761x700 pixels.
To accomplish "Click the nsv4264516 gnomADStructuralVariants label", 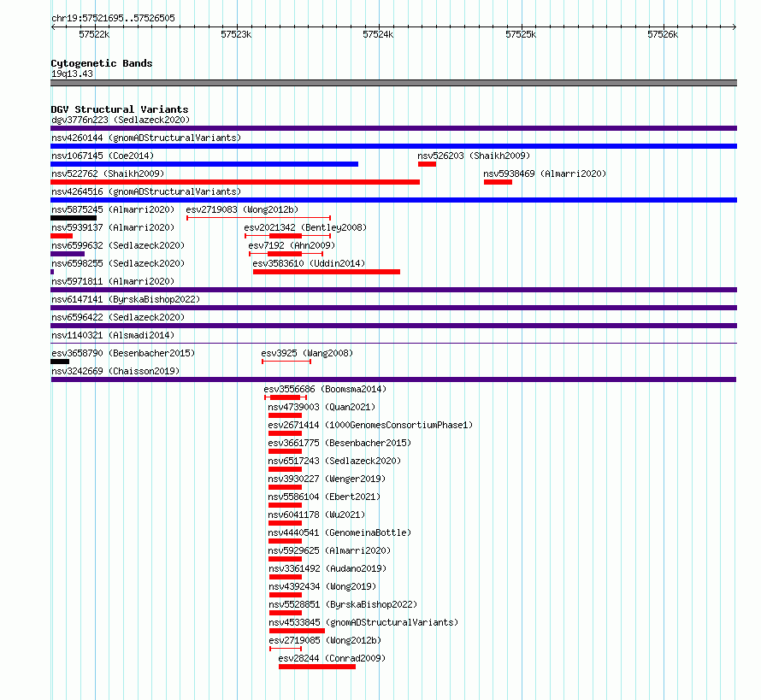I will point(146,191).
